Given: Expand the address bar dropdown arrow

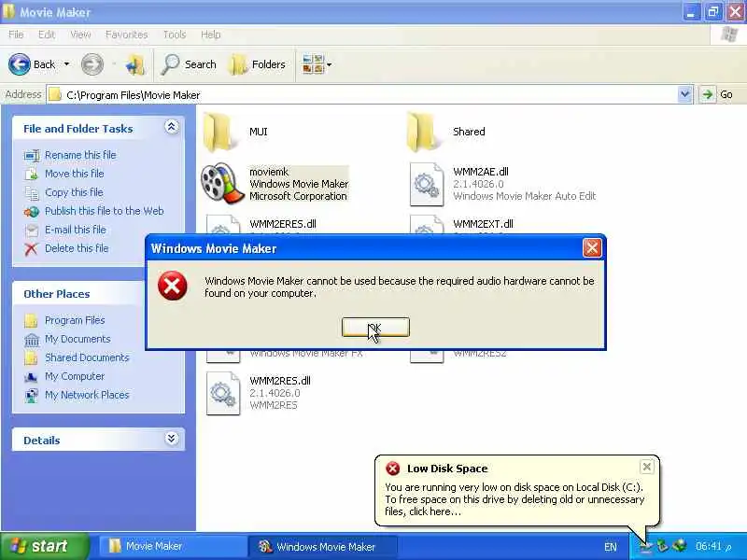Looking at the screenshot, I should [x=684, y=94].
